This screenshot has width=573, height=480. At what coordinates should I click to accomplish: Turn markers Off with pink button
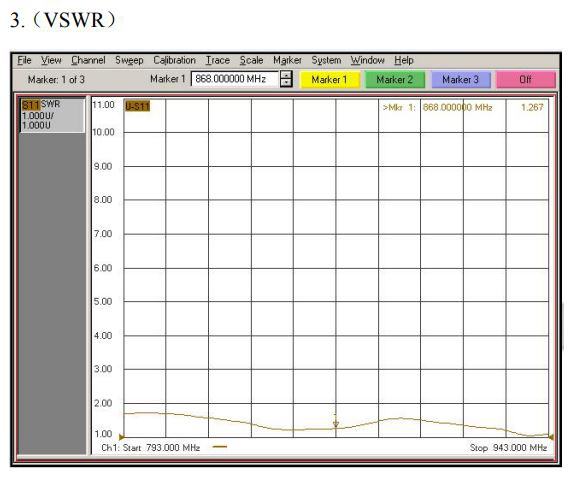click(x=525, y=80)
